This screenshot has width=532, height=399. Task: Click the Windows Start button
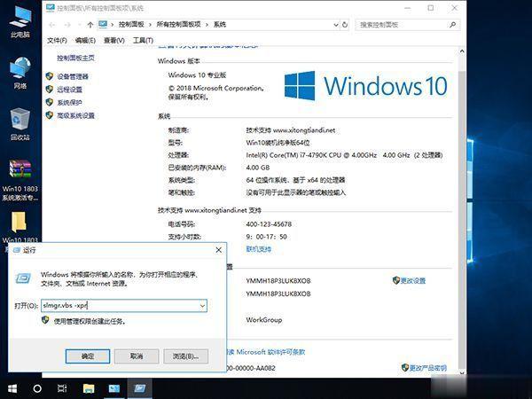point(12,388)
